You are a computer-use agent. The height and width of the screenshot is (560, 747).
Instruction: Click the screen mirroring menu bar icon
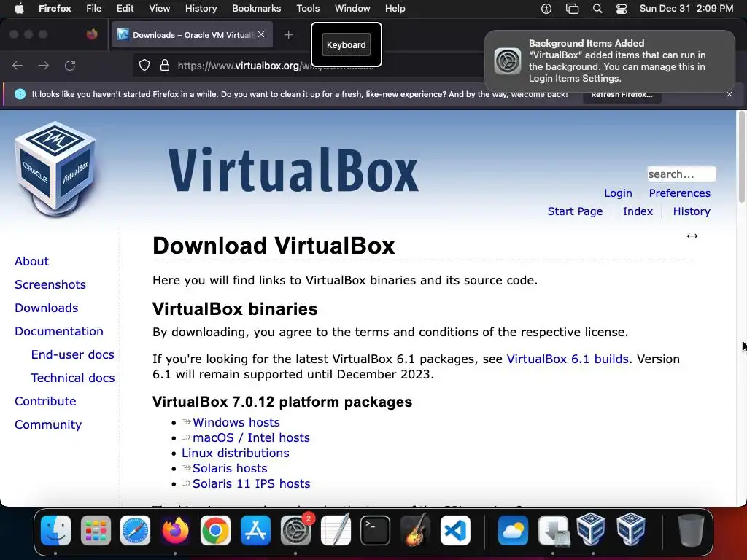(x=572, y=9)
